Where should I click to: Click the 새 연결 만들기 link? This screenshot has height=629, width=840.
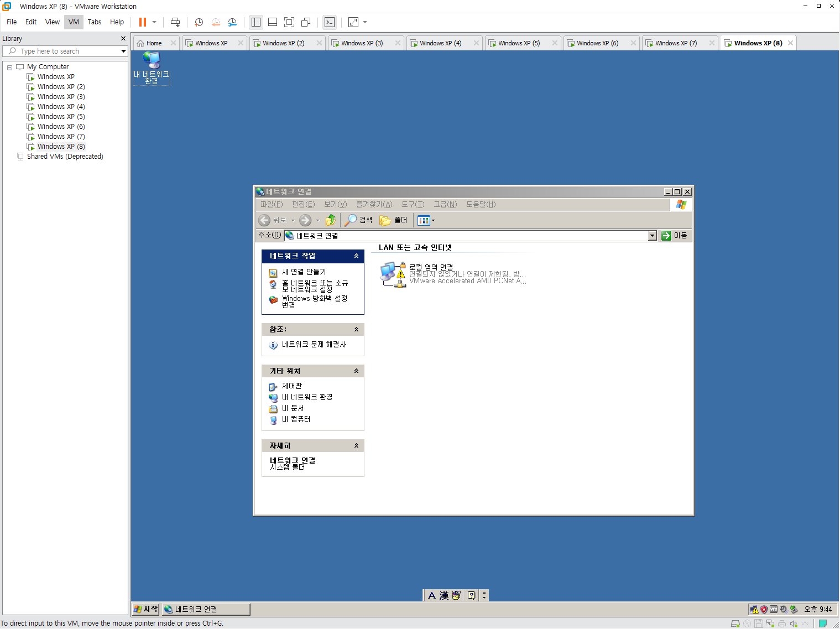pyautogui.click(x=304, y=272)
